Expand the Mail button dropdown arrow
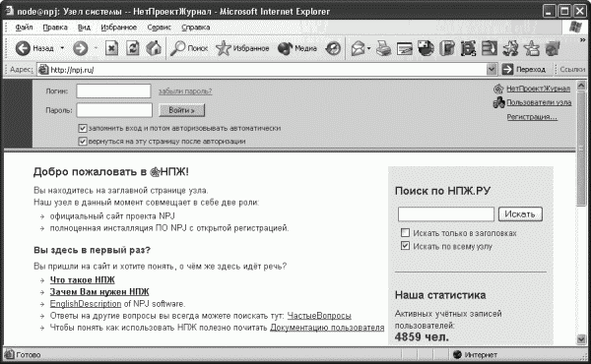 coord(369,48)
